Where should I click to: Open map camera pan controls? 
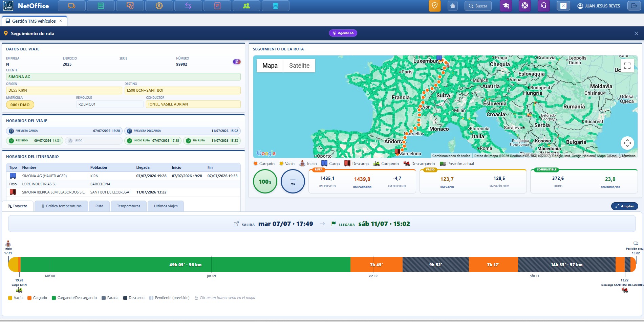point(627,143)
